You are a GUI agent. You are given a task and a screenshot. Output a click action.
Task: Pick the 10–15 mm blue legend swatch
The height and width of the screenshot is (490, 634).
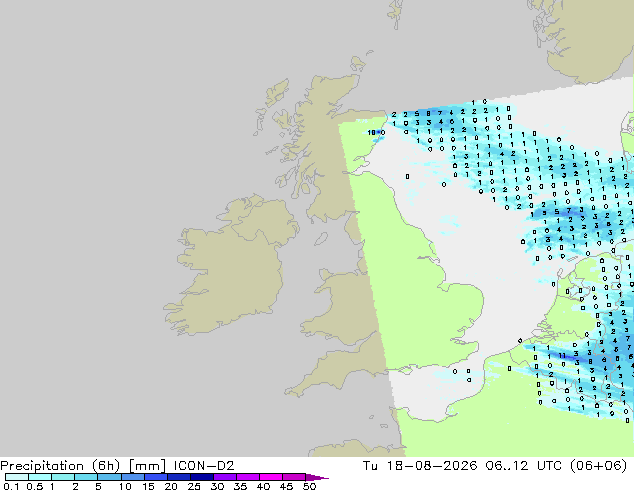coord(132,477)
